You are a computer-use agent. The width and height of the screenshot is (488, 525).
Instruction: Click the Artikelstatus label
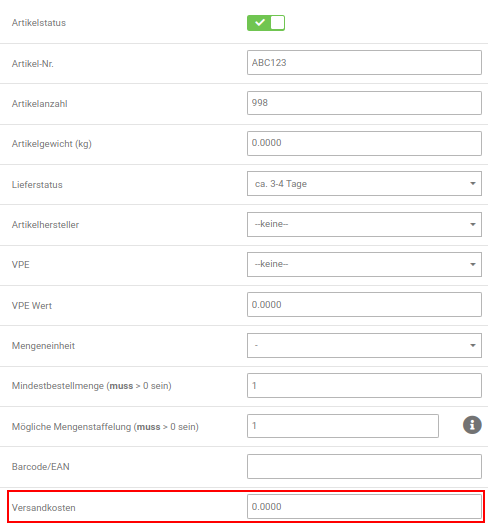coord(39,23)
